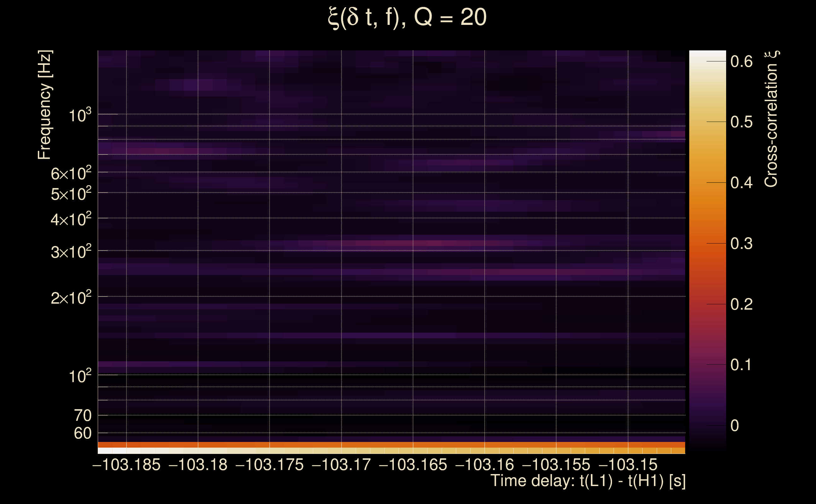Click the plot title ξ(δ t, f), Q = 20
Viewport: 816px width, 504px height.
click(x=407, y=17)
